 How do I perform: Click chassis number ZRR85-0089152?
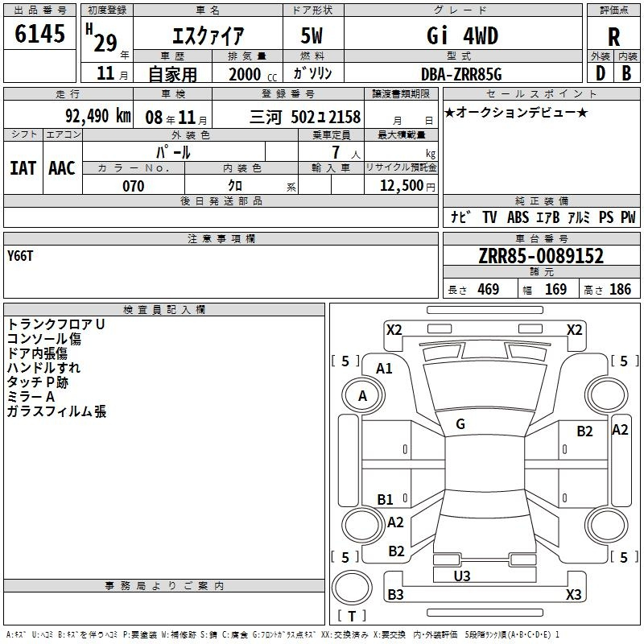[x=540, y=257]
